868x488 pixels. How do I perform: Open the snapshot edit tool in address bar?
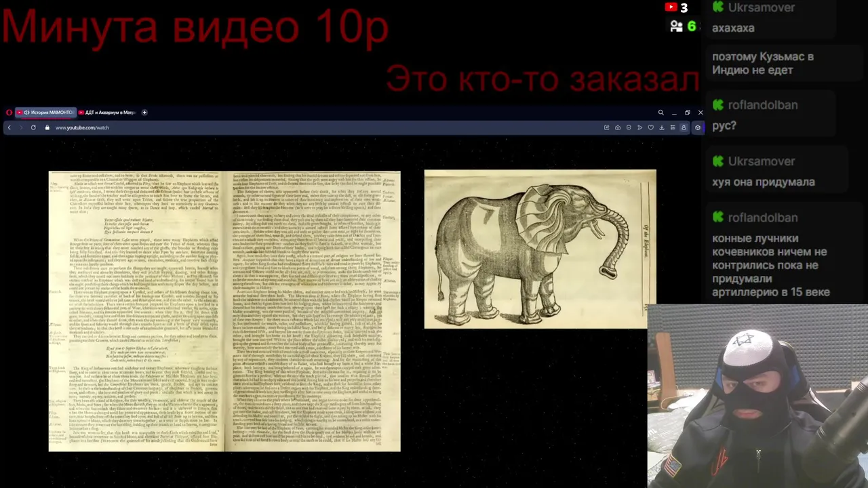click(x=607, y=127)
